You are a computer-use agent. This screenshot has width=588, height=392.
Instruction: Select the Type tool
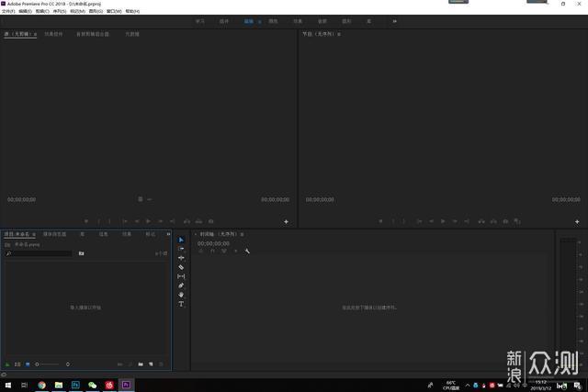point(181,303)
